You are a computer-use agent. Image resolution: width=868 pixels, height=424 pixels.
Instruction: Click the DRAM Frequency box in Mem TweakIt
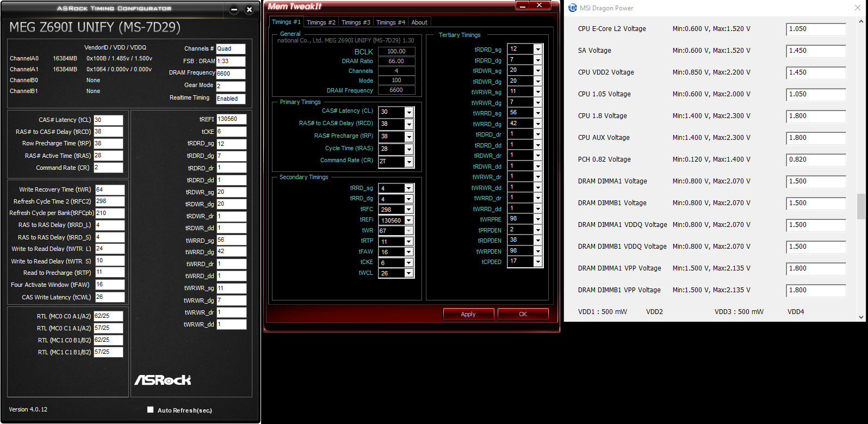(396, 90)
